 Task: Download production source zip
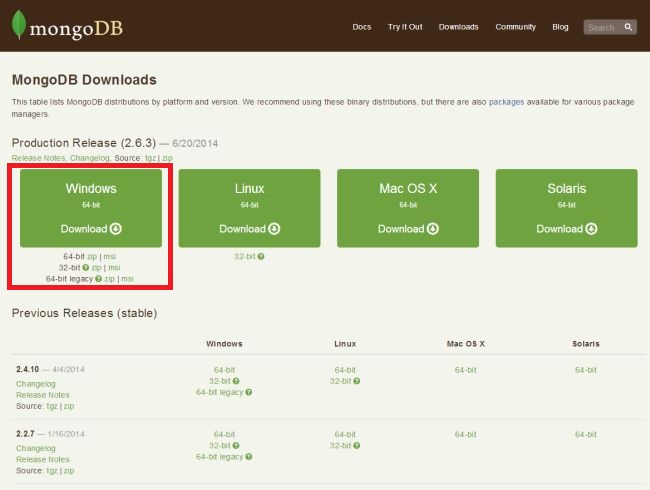(x=167, y=158)
